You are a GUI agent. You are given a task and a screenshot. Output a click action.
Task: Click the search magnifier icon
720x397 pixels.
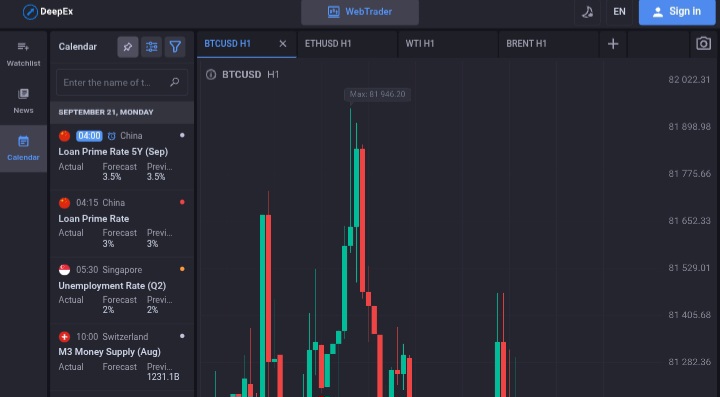tap(174, 83)
